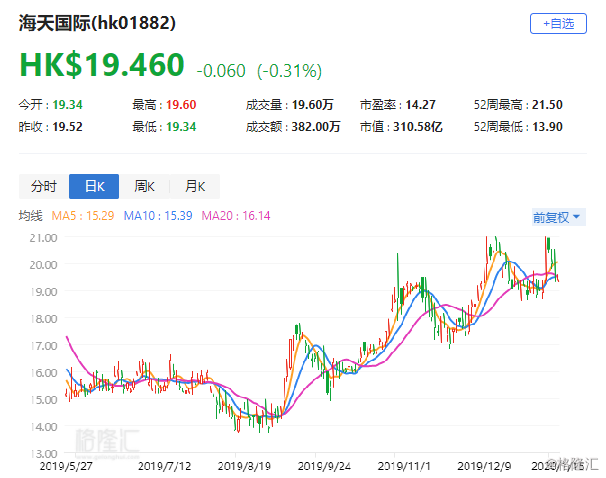
Task: Click the MA10 : 15.39 legend
Action: (x=158, y=216)
